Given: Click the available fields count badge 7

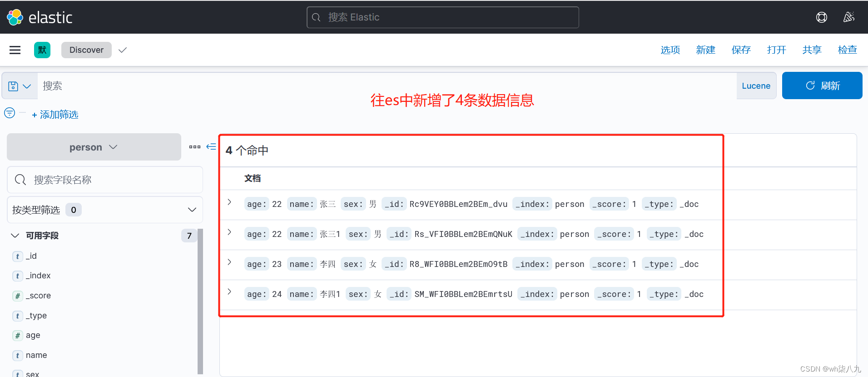Looking at the screenshot, I should pos(189,236).
